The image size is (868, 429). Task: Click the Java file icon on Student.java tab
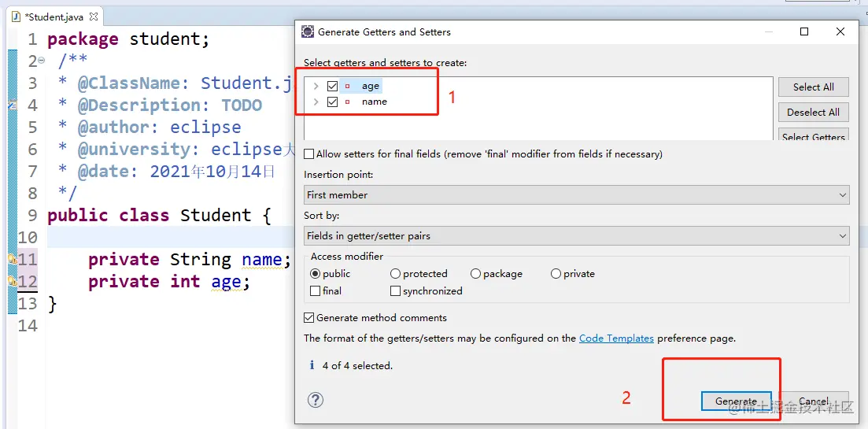pyautogui.click(x=16, y=17)
